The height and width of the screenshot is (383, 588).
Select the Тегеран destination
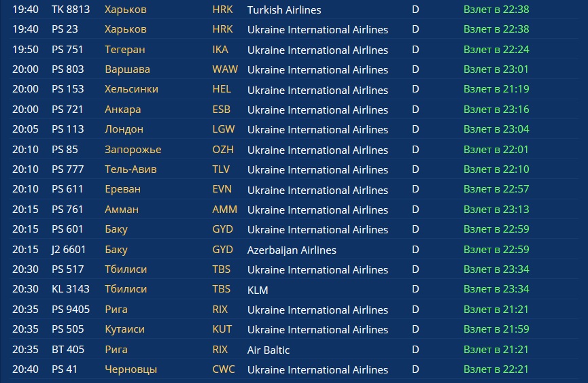pyautogui.click(x=124, y=50)
